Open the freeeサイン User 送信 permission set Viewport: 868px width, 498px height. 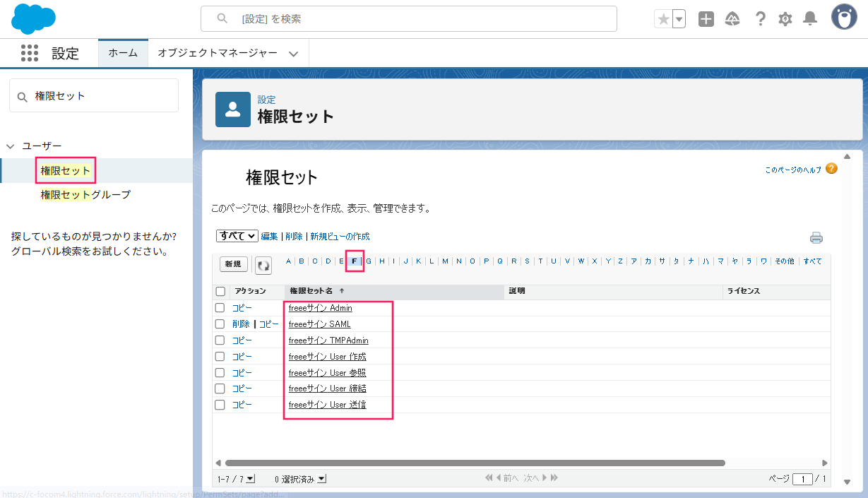pyautogui.click(x=327, y=405)
